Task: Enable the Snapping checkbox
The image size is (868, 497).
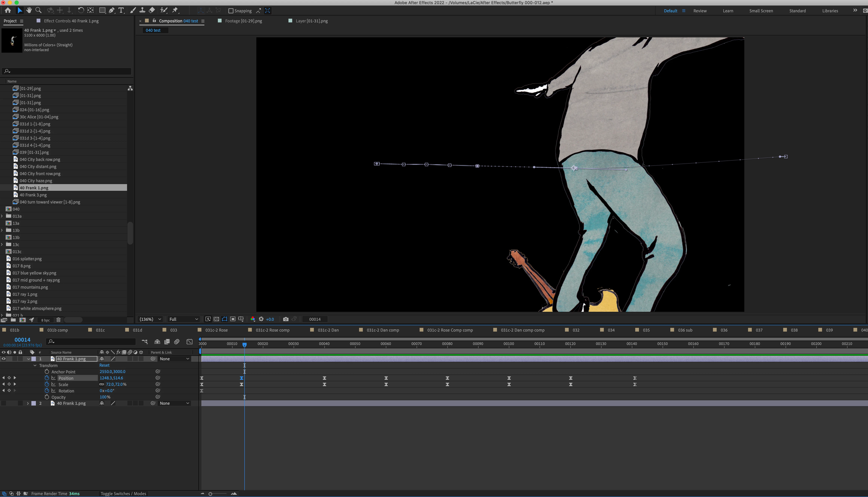Action: [231, 11]
